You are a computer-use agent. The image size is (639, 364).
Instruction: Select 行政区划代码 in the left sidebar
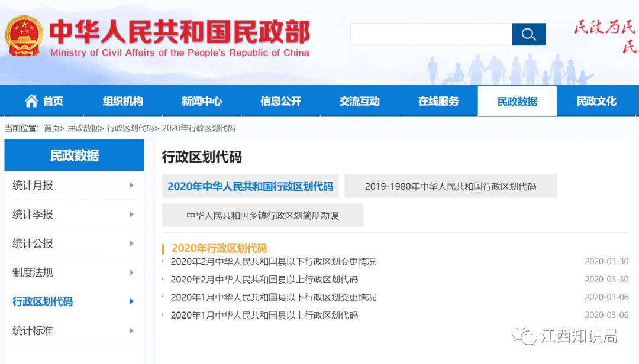(x=43, y=301)
